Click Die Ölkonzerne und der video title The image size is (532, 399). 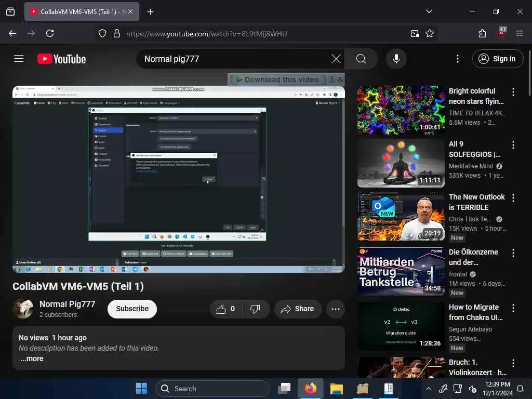[473, 257]
